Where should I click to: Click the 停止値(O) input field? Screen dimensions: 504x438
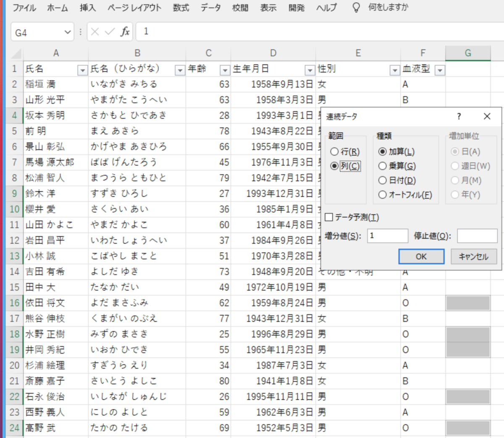[x=477, y=236]
